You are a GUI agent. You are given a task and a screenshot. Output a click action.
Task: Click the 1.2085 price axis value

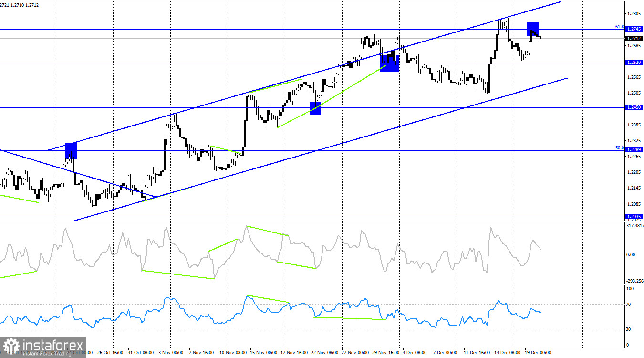pyautogui.click(x=634, y=204)
